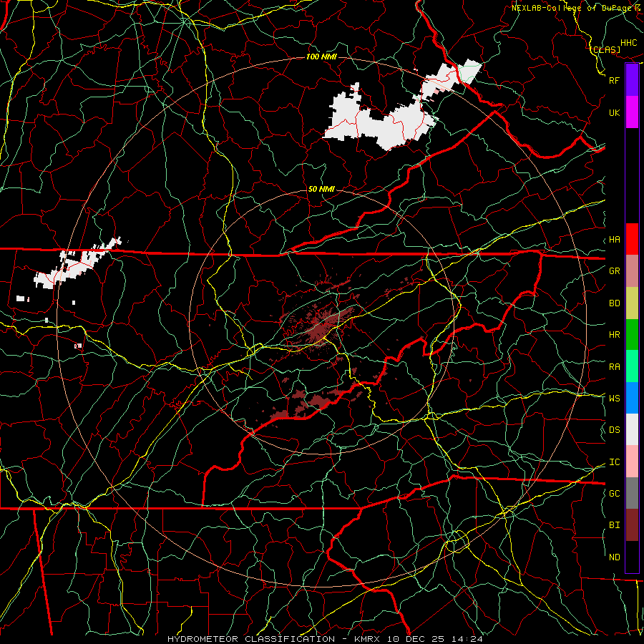This screenshot has height=644, width=644.
Task: Click the HA legend label
Action: click(615, 239)
